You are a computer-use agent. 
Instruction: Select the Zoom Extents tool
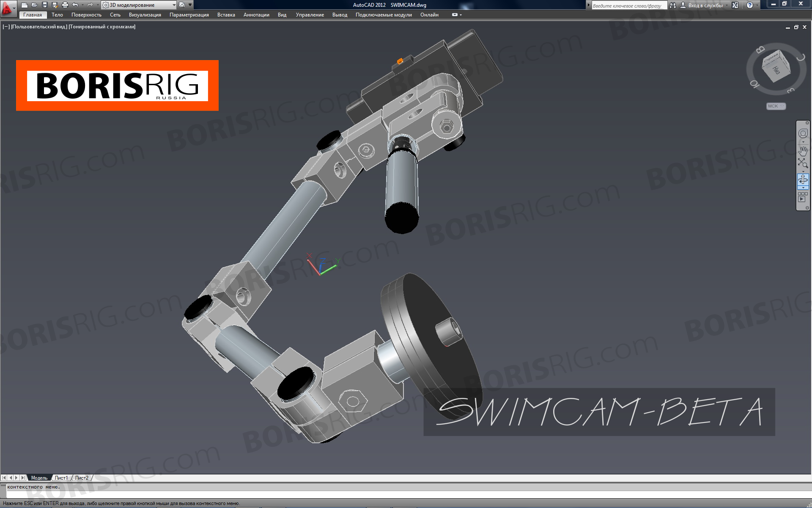pos(803,163)
